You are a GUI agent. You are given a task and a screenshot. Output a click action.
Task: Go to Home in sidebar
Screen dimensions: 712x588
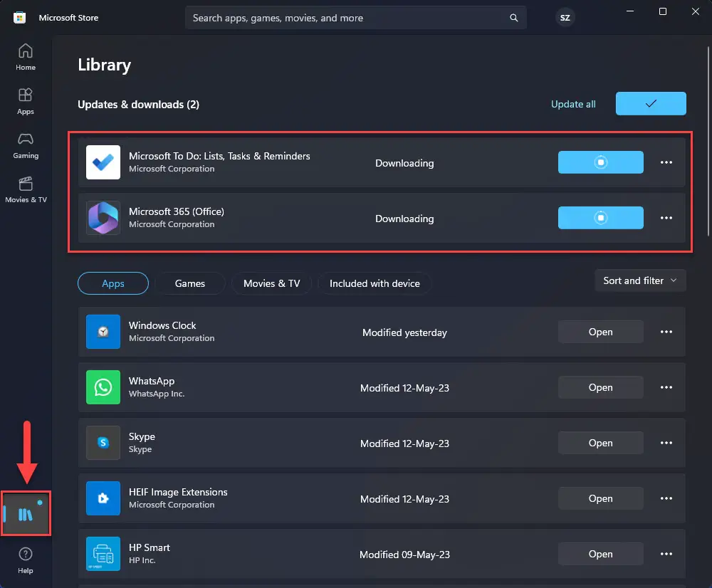click(26, 57)
